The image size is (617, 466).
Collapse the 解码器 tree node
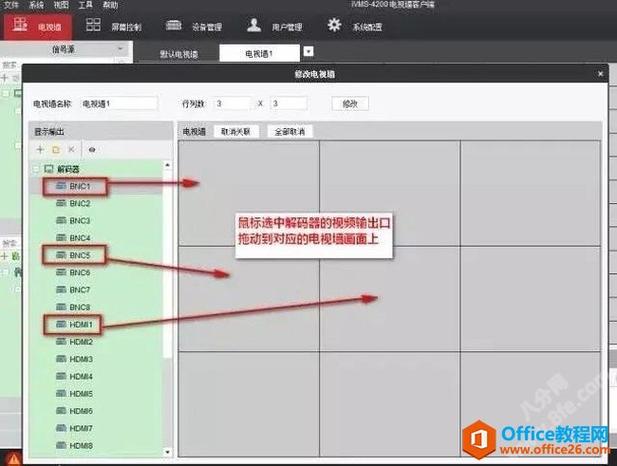[36, 169]
